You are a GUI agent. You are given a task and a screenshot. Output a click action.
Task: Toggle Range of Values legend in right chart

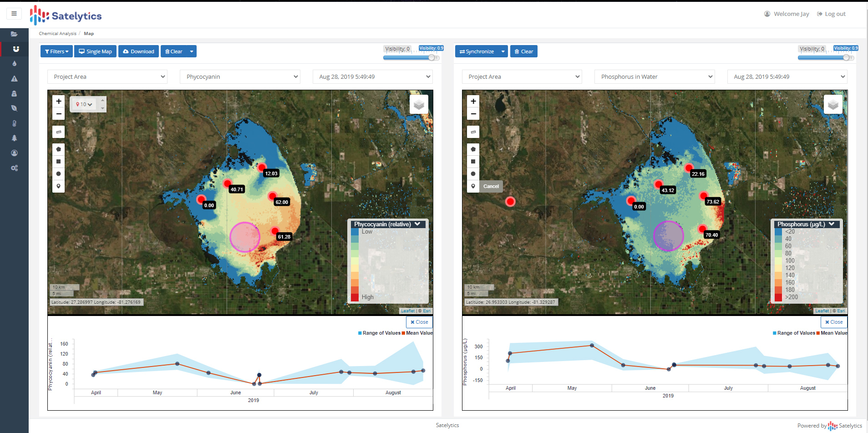(x=794, y=333)
